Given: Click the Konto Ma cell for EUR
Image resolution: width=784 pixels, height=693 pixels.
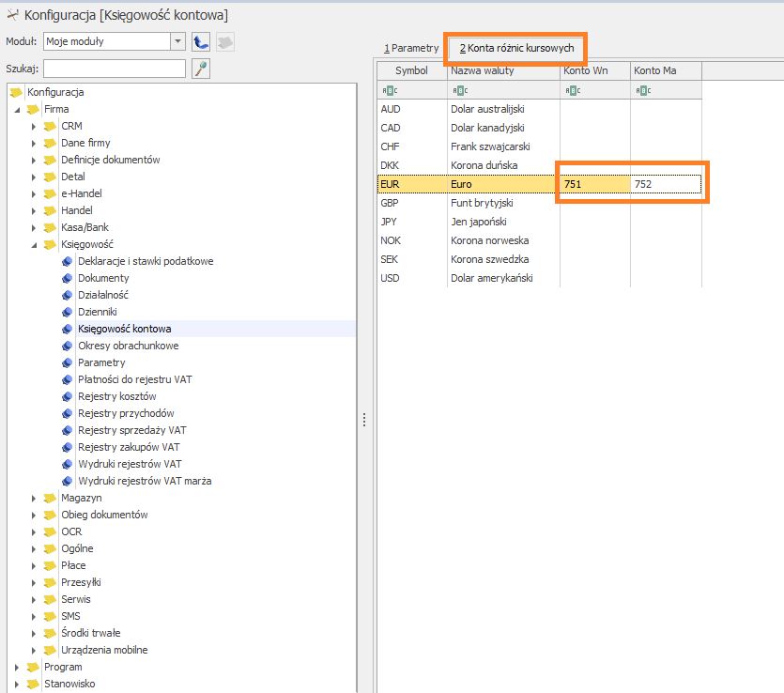Looking at the screenshot, I should pyautogui.click(x=666, y=184).
